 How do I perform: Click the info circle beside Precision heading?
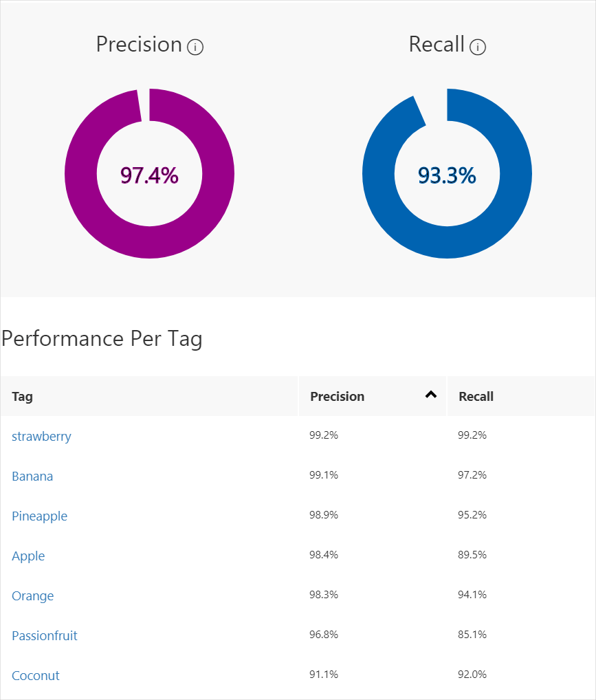(x=195, y=47)
